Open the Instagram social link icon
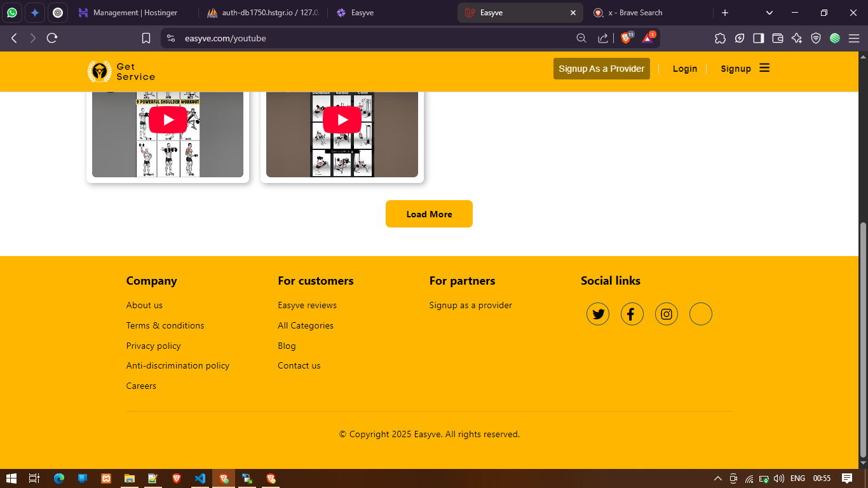Viewport: 868px width, 488px height. (x=666, y=314)
